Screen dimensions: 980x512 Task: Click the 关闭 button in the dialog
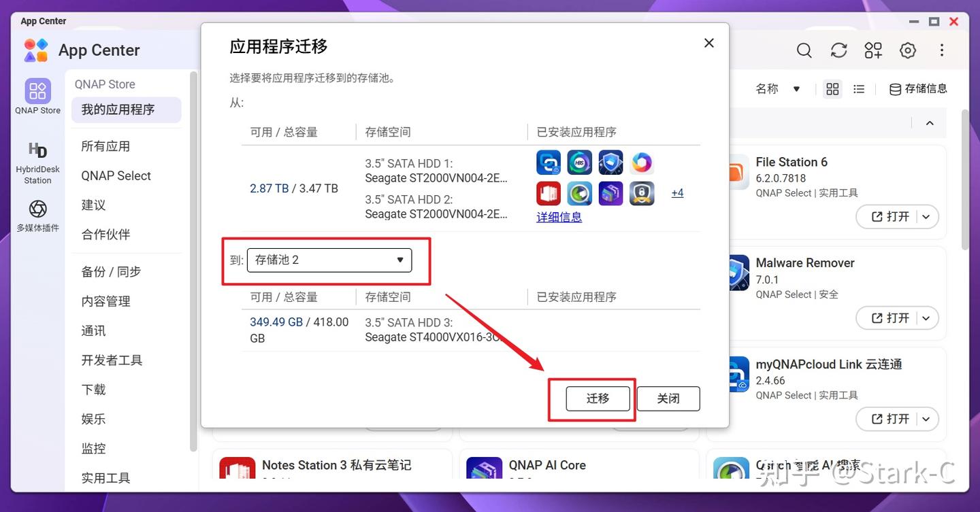click(x=668, y=398)
